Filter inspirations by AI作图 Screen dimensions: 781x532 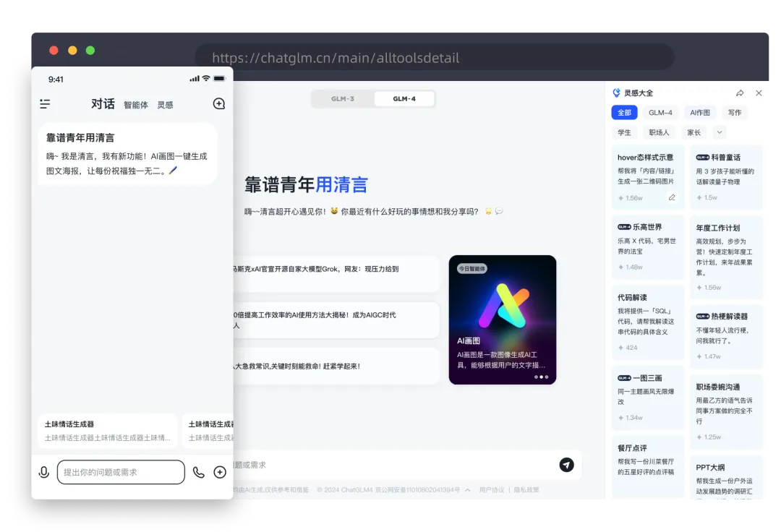coord(700,113)
